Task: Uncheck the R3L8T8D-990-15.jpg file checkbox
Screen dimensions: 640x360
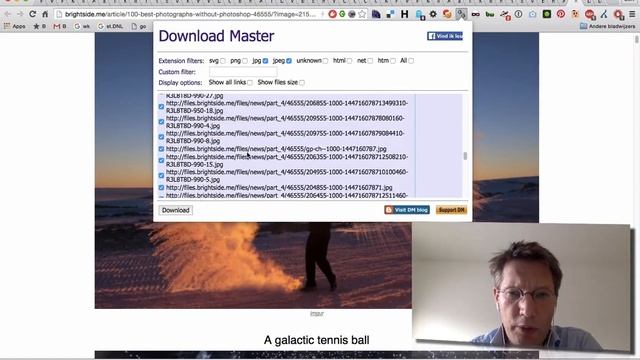Action: pyautogui.click(x=161, y=160)
